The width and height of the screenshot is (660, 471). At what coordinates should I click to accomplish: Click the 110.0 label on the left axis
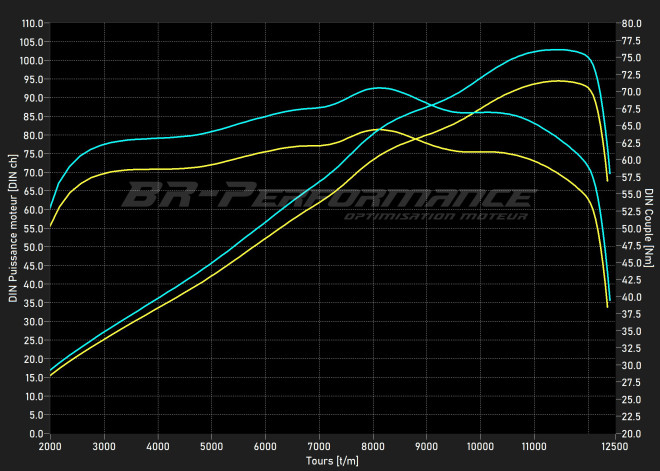click(32, 23)
